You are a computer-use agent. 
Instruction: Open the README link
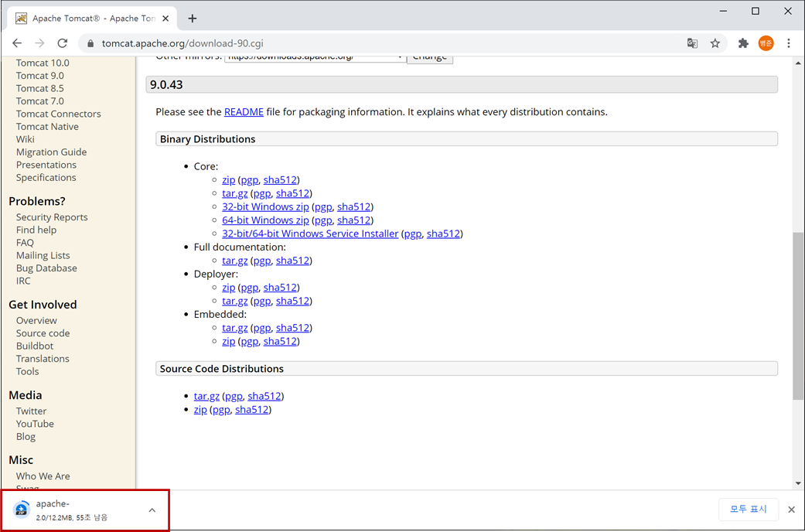[x=244, y=112]
